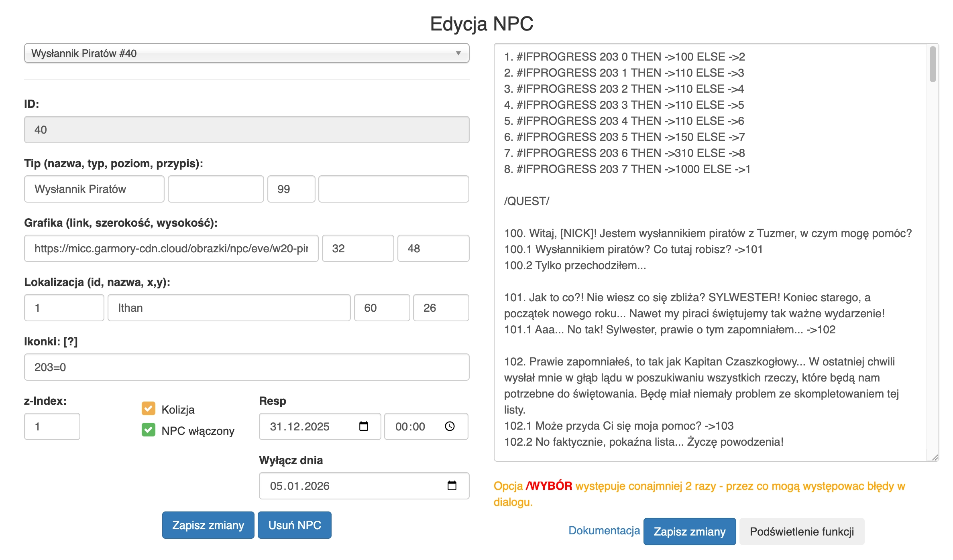Click the graphic link URL field
Screen dimensions: 953x560
(171, 248)
